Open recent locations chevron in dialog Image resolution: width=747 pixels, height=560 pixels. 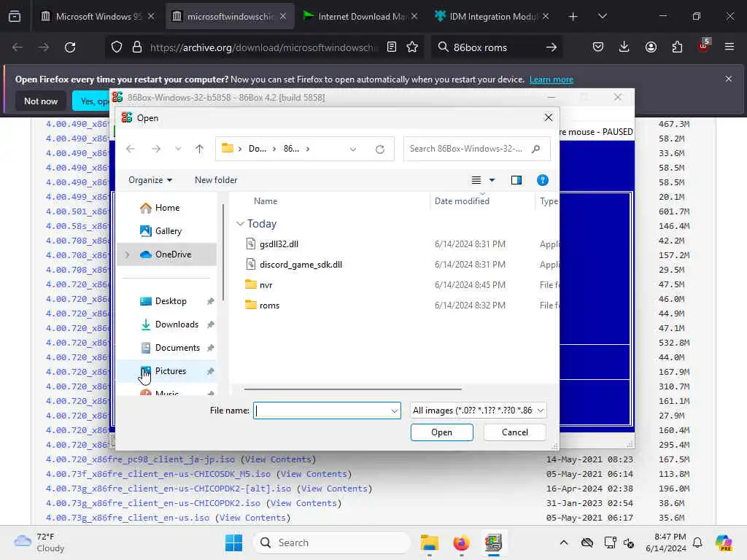178,149
